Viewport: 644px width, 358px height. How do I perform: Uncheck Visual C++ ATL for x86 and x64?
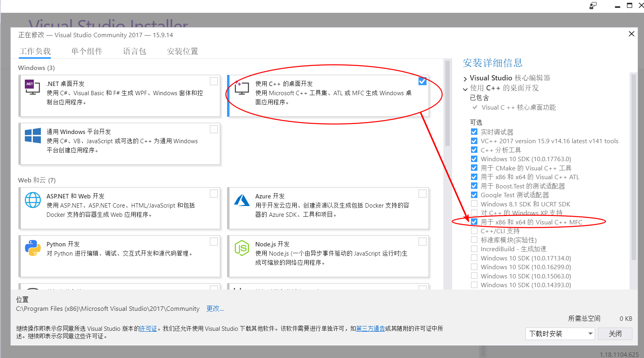(474, 177)
